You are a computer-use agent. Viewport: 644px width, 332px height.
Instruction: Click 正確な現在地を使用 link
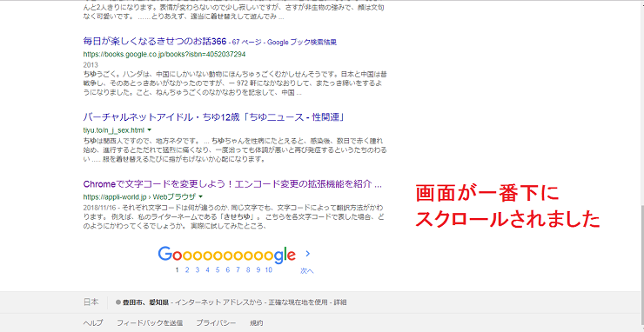(x=298, y=302)
